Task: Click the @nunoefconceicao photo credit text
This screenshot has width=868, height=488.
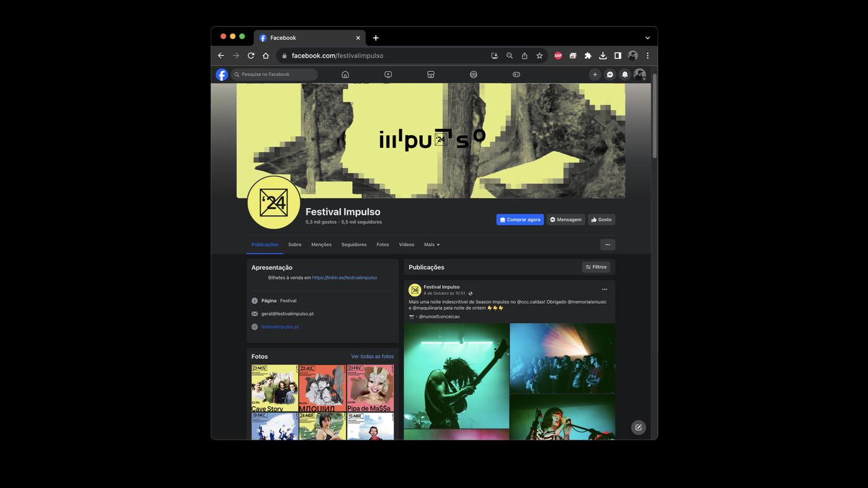Action: pyautogui.click(x=439, y=317)
